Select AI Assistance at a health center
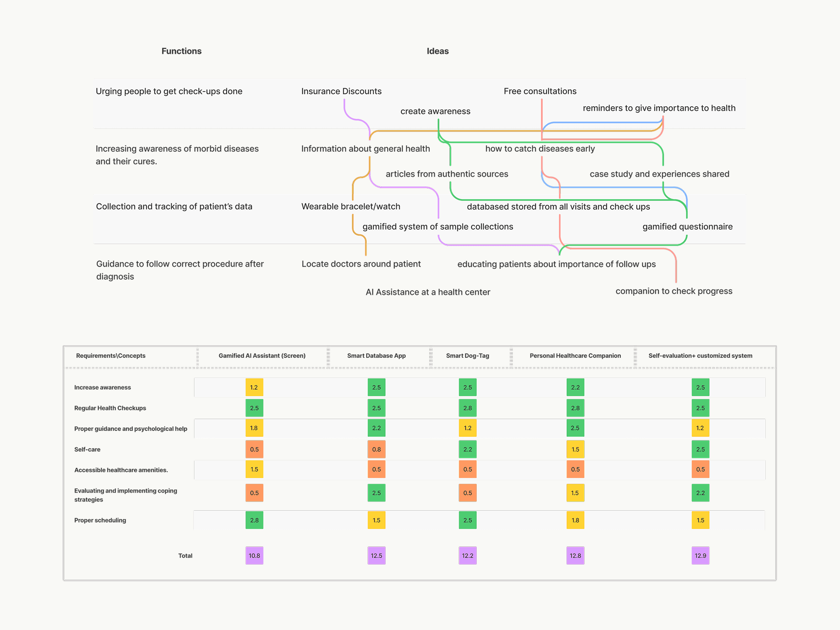Image resolution: width=840 pixels, height=630 pixels. point(428,292)
